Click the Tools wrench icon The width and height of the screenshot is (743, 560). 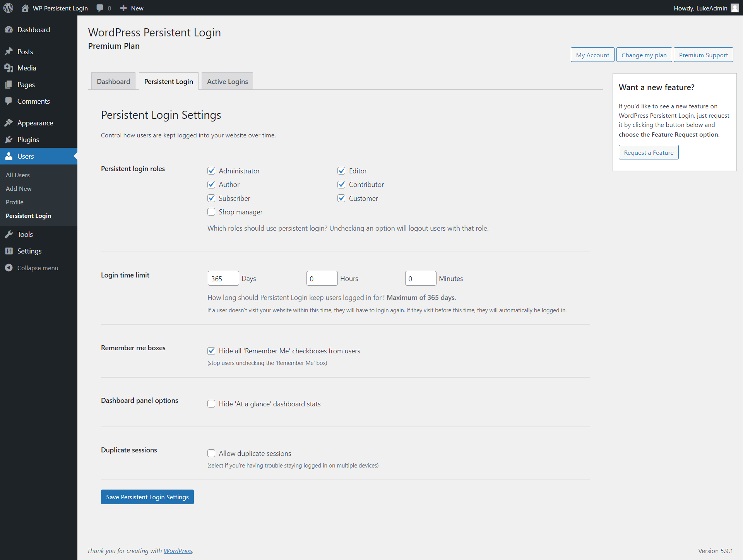[x=9, y=235]
